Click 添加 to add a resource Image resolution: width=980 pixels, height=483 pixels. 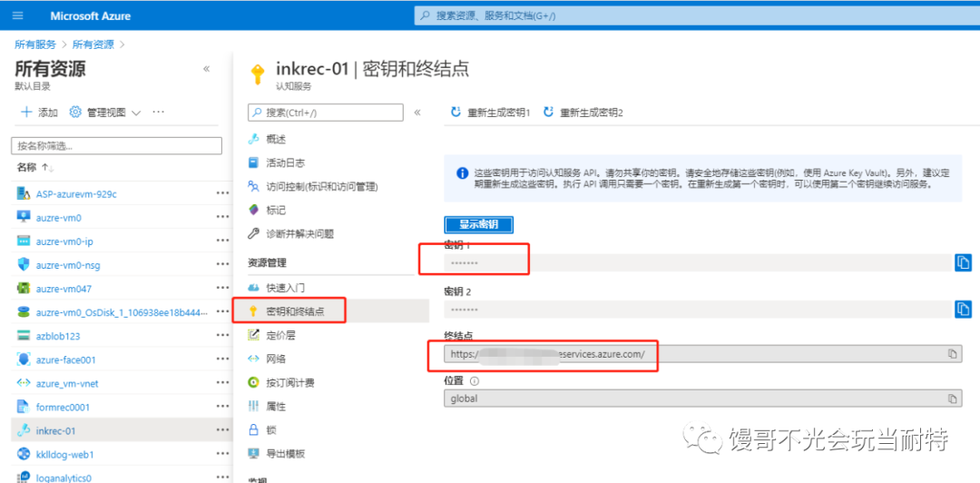[x=39, y=112]
